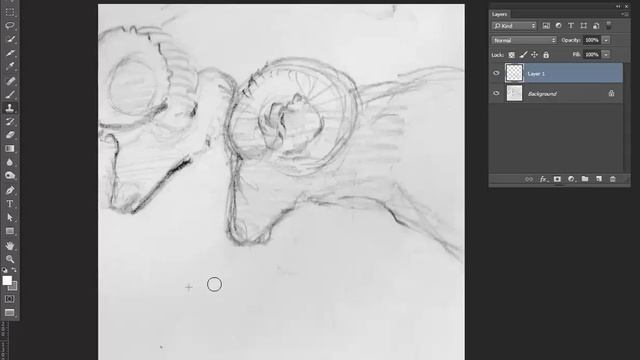Select the Brush tool
This screenshot has width=640, height=360.
tap(10, 94)
